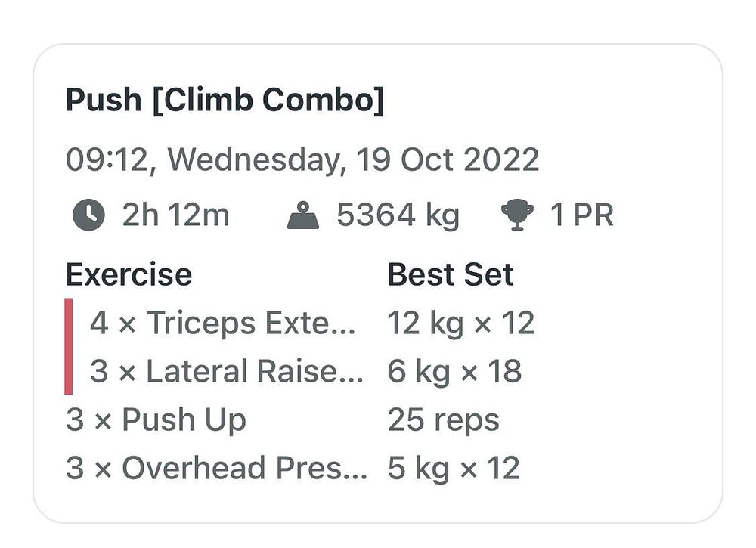The height and width of the screenshot is (548, 756).
Task: Tap the 1 PR label
Action: coord(582,215)
